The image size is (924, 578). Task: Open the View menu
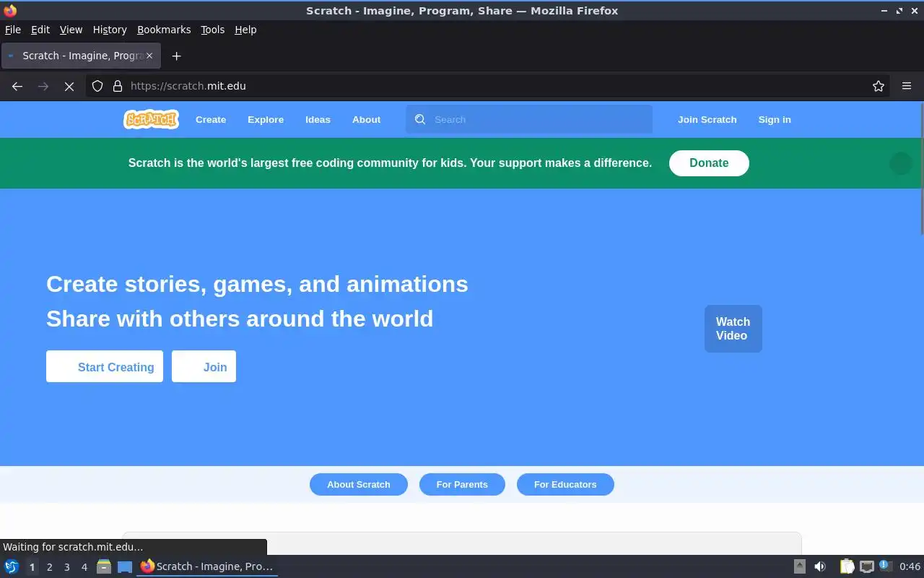(x=71, y=30)
